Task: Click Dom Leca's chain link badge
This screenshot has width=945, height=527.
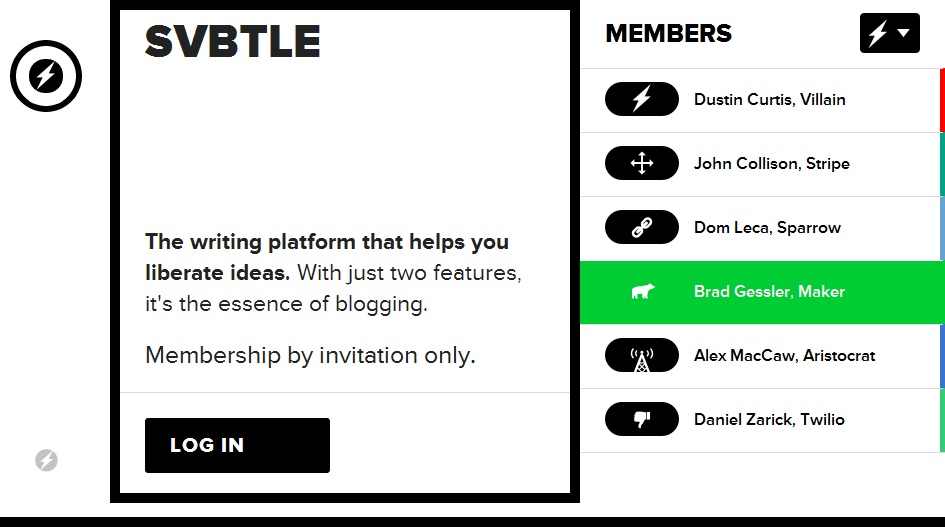Action: [642, 227]
